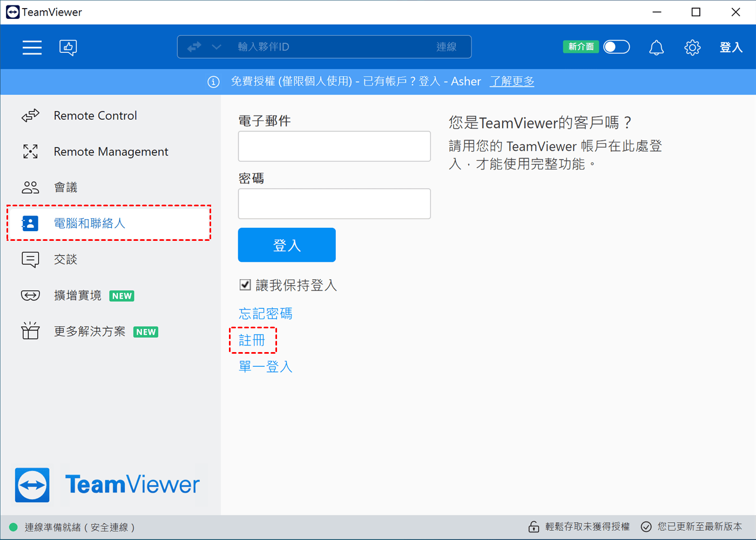Click the gift box icon
756x540 pixels.
pos(30,330)
